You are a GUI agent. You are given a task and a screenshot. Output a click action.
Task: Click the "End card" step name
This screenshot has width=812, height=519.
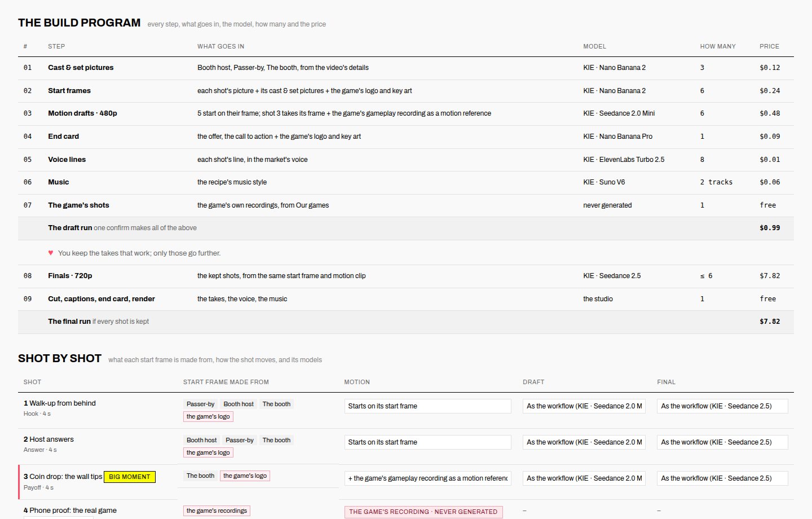click(x=63, y=137)
